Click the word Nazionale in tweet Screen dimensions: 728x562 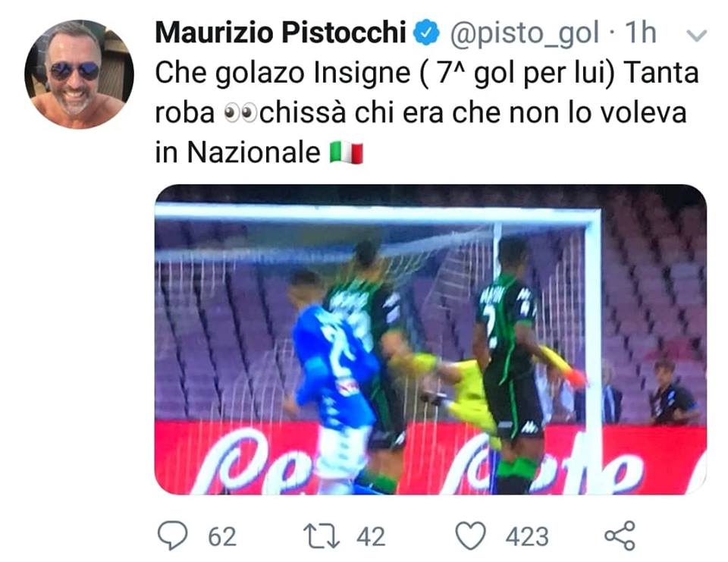(253, 152)
